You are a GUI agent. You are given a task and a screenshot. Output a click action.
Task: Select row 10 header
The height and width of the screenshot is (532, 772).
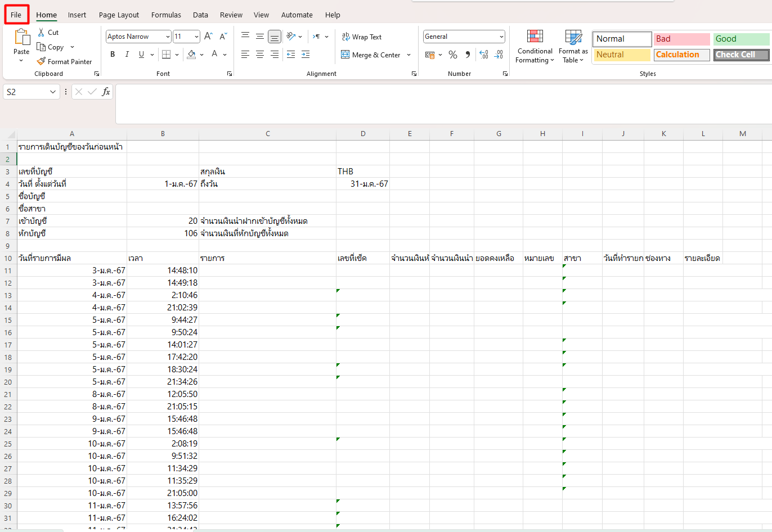pos(8,258)
